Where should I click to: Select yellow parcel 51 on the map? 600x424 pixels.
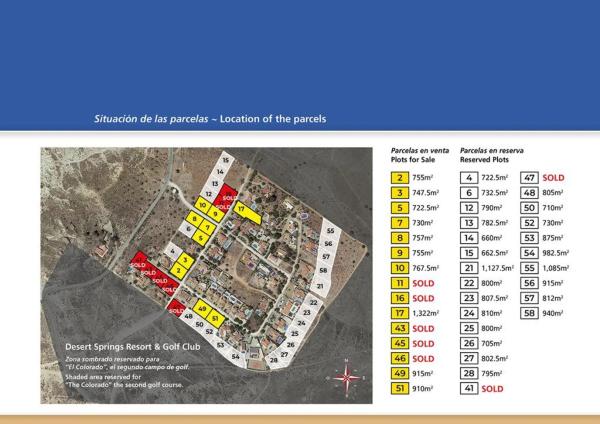click(215, 318)
